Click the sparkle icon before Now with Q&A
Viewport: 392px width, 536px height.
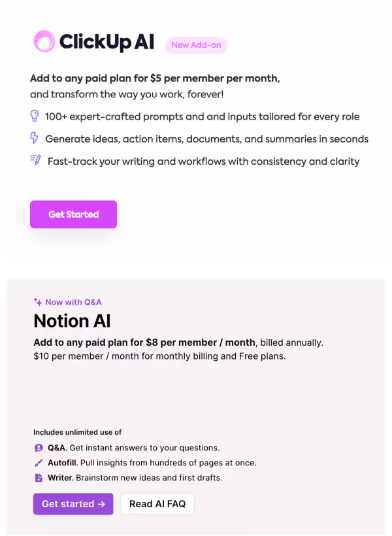[x=37, y=301]
